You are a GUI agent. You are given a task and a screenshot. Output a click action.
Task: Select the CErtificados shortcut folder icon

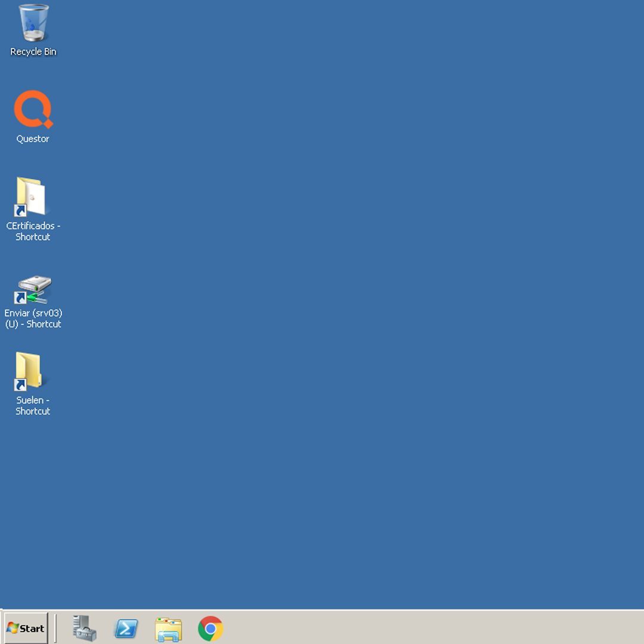point(31,196)
